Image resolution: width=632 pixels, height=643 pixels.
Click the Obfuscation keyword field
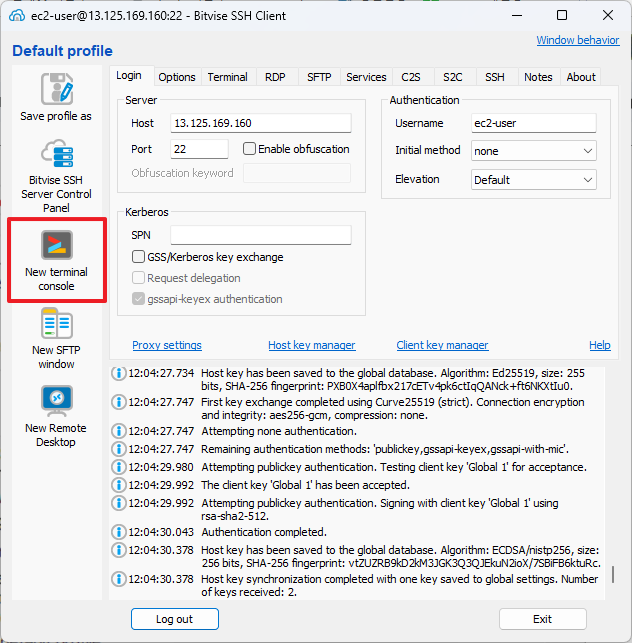click(297, 173)
